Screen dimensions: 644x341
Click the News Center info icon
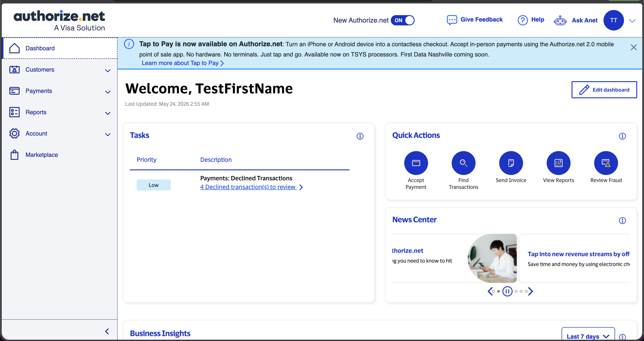[622, 220]
